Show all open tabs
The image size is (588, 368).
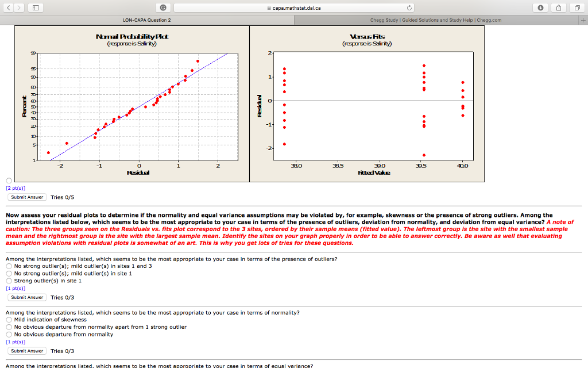click(x=577, y=7)
